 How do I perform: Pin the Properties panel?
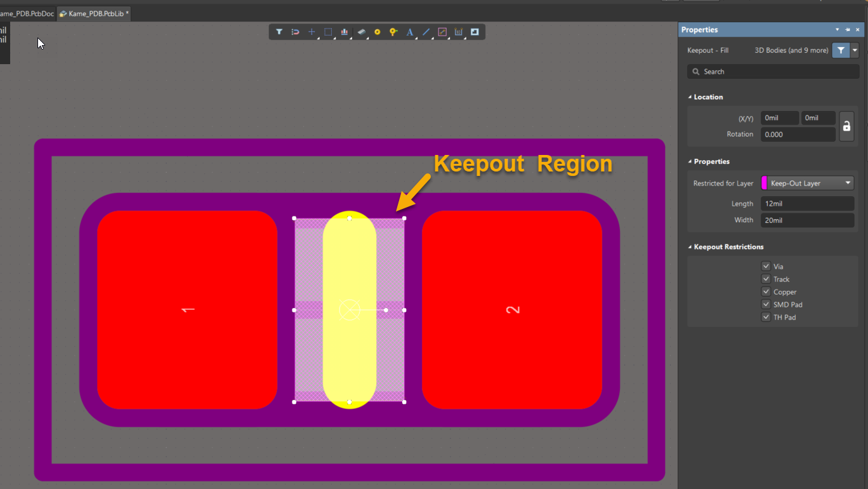coord(848,30)
